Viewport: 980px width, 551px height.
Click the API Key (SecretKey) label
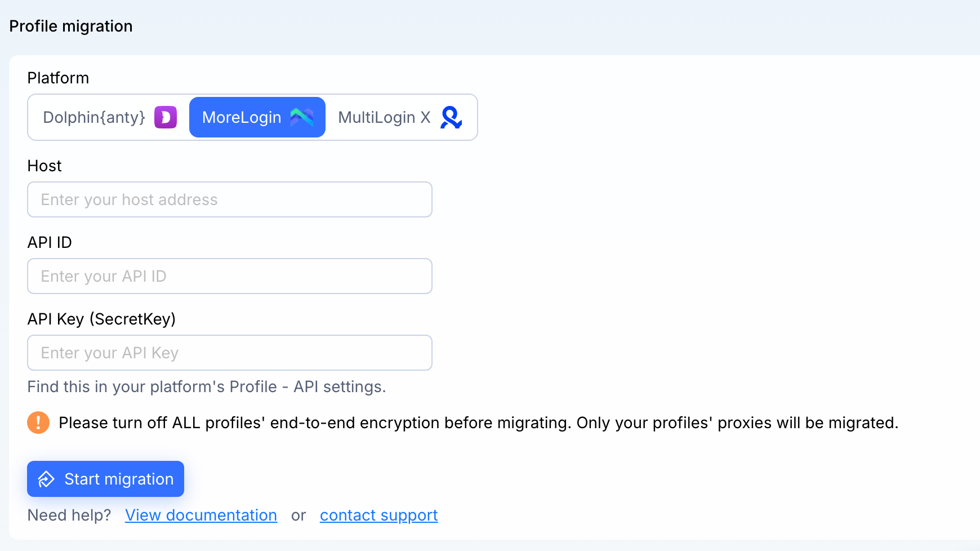102,319
